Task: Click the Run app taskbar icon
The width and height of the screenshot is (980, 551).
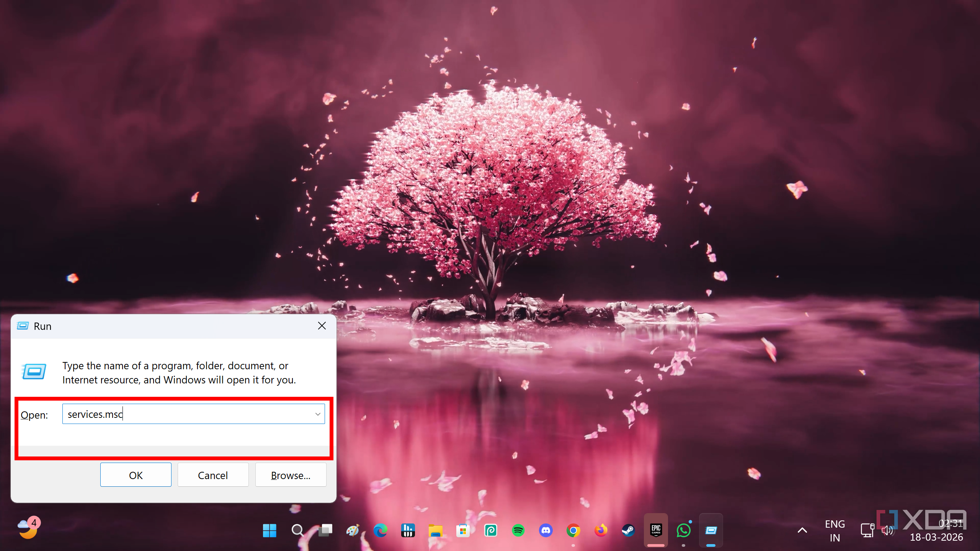Action: tap(711, 530)
